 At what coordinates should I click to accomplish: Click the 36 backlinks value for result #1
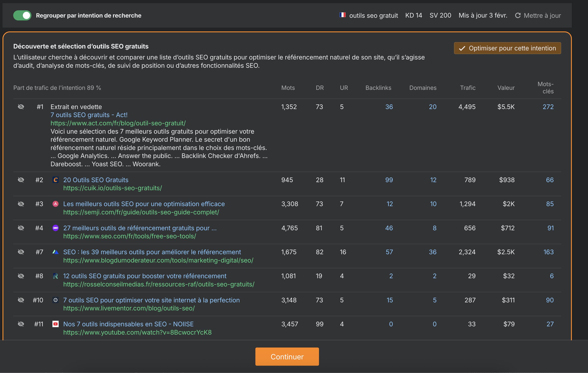(x=389, y=107)
